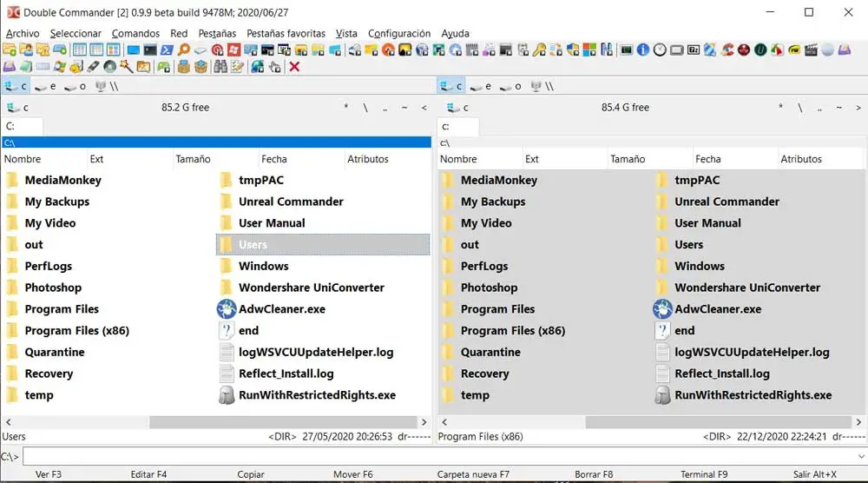Select AdwCleaner.exe in right panel

[718, 309]
